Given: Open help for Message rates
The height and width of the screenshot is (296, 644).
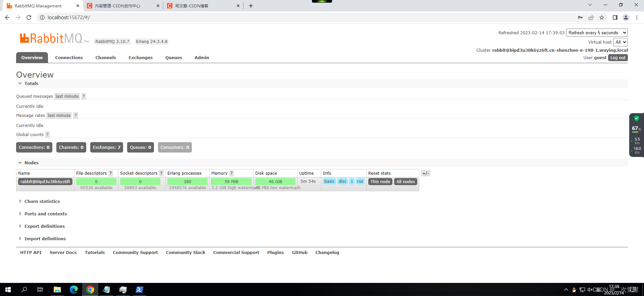Looking at the screenshot, I should point(76,115).
